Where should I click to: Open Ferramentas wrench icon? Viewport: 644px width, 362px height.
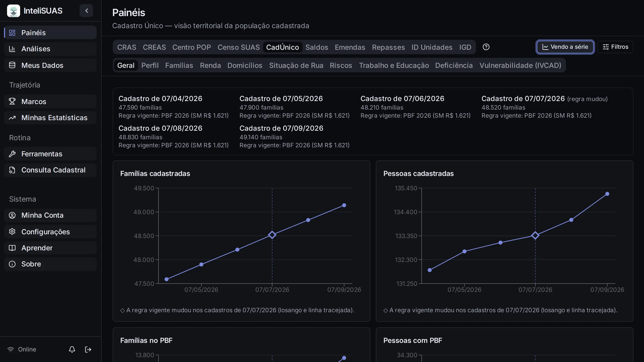tap(12, 154)
